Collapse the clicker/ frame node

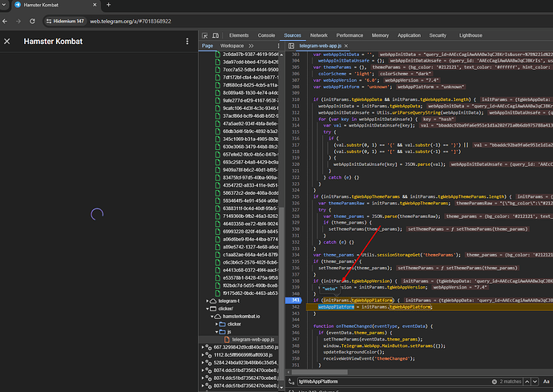[208, 309]
